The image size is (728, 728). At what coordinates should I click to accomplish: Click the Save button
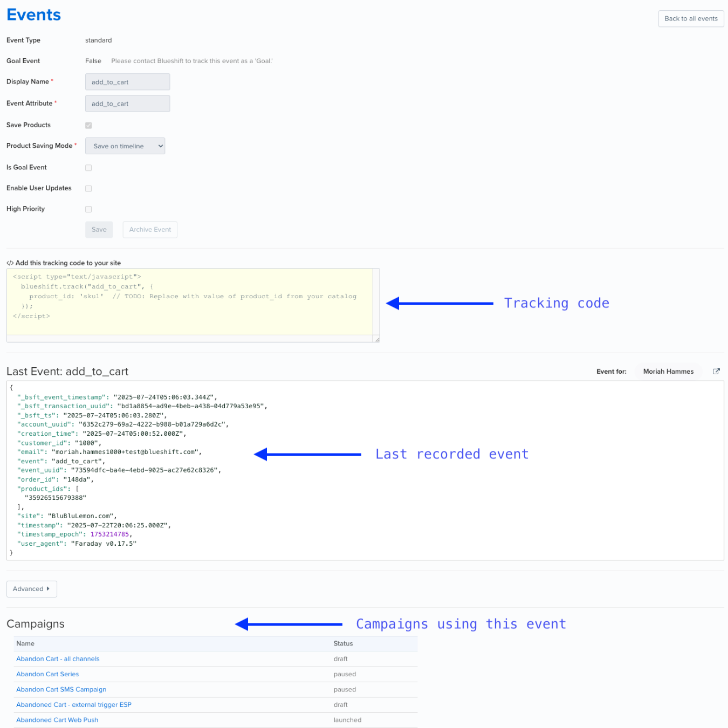99,230
